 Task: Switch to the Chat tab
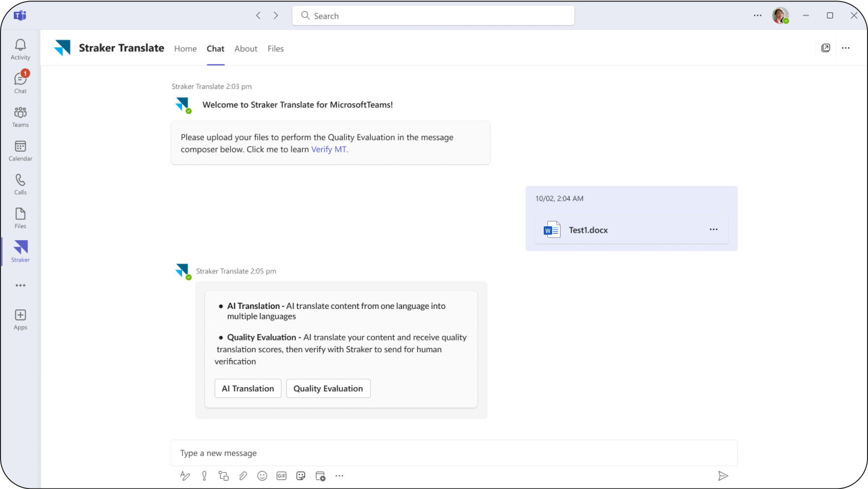tap(216, 49)
